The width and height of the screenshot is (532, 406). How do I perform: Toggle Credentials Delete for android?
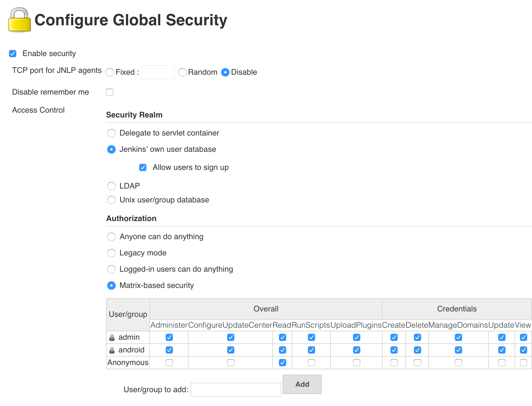pyautogui.click(x=418, y=350)
